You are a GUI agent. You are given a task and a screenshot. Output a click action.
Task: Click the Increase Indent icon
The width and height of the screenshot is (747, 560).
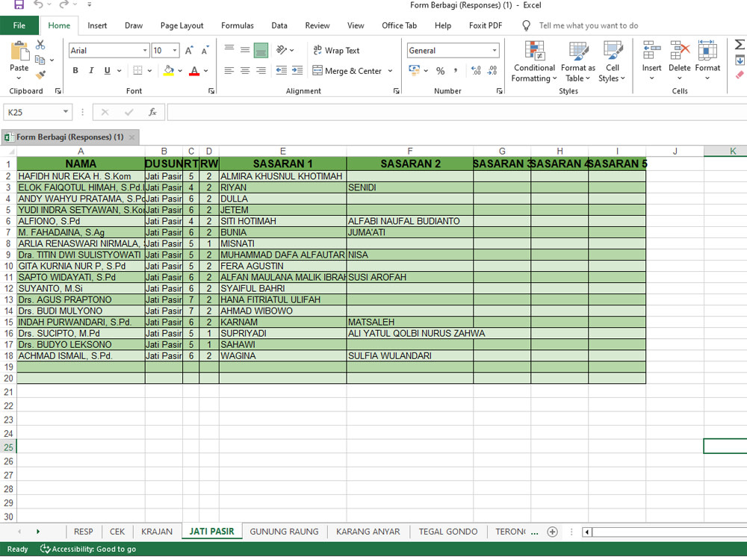tap(297, 70)
